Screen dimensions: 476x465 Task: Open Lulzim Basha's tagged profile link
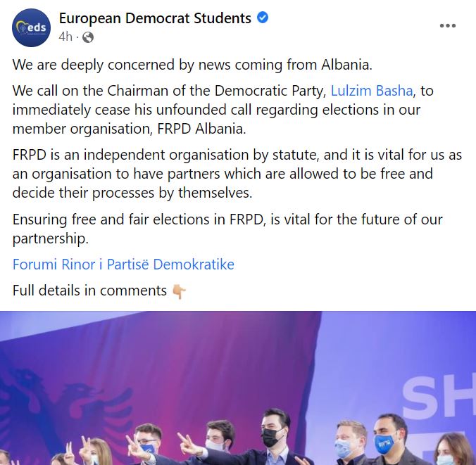pyautogui.click(x=371, y=91)
